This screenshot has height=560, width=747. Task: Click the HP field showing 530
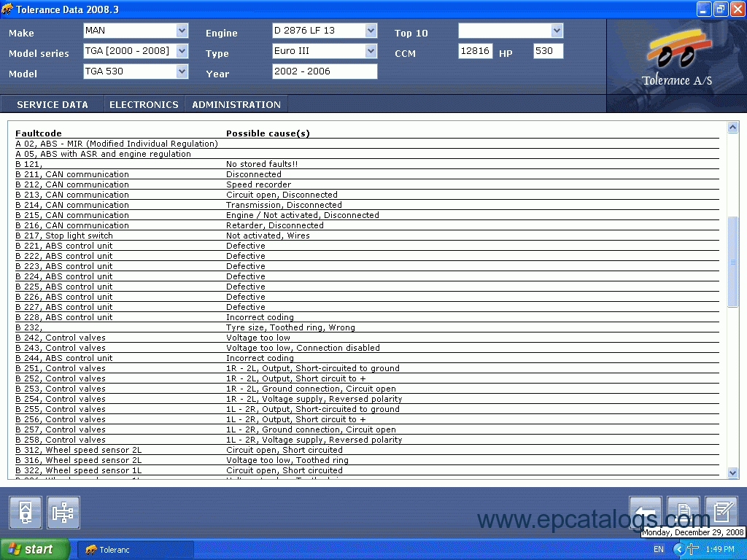tap(549, 51)
